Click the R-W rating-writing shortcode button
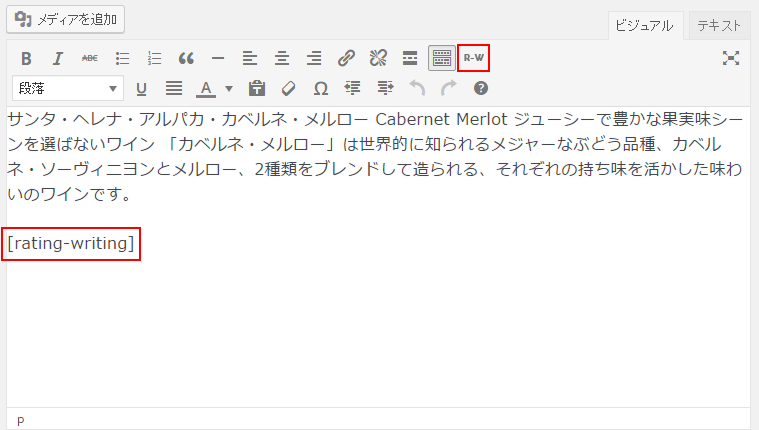759x430 pixels. click(x=473, y=58)
